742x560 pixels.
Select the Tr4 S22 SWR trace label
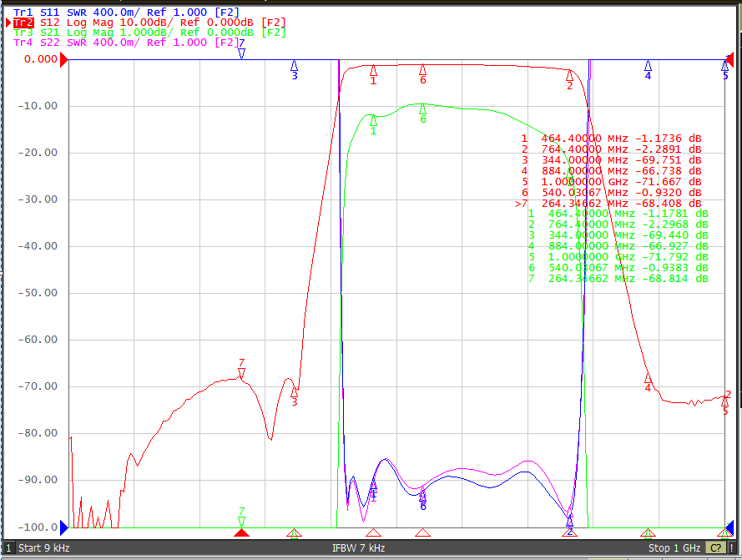(x=126, y=42)
